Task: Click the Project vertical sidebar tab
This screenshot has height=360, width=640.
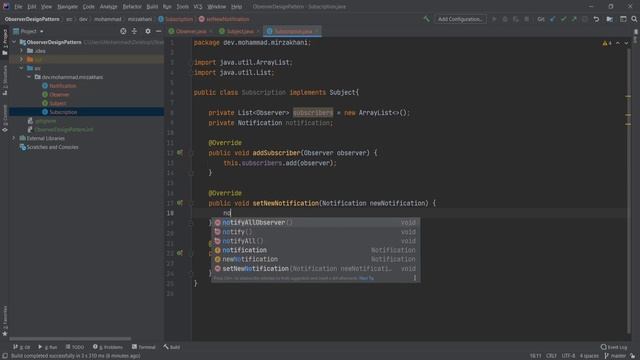Action: (x=5, y=41)
